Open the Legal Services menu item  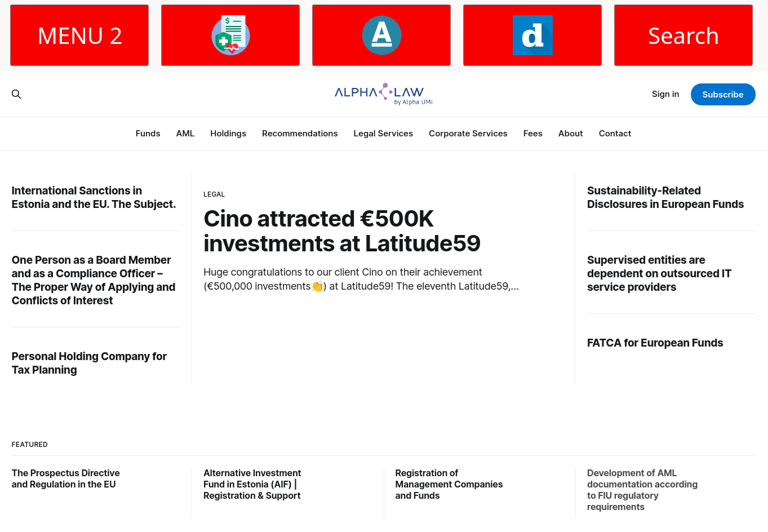point(383,134)
